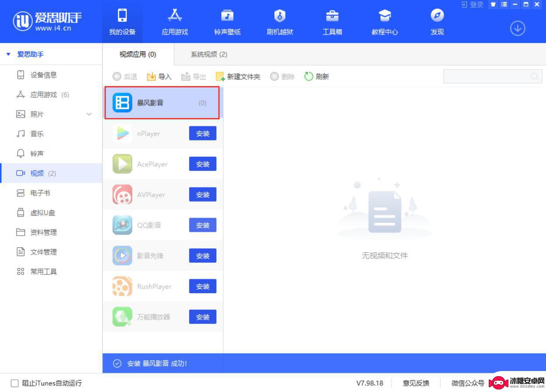Click the AVPlayer app icon
Viewport: 546px width, 392px height.
pos(122,194)
